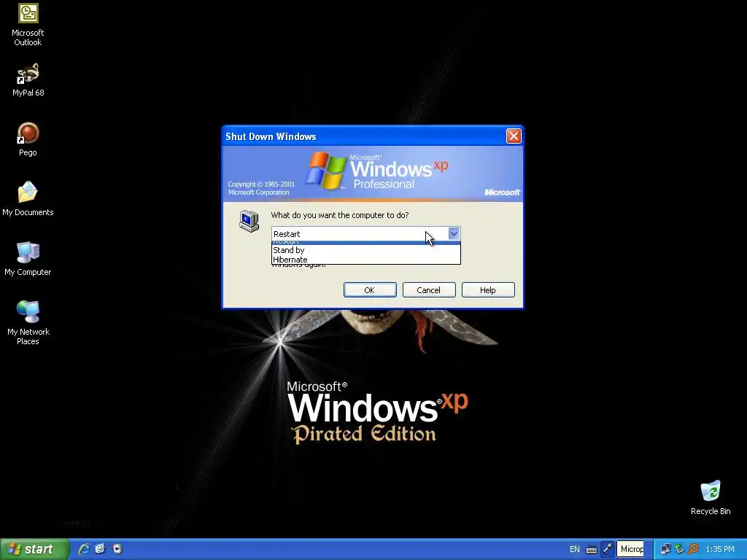
Task: Open the Microsoft Outlook desktop icon
Action: pos(28,24)
